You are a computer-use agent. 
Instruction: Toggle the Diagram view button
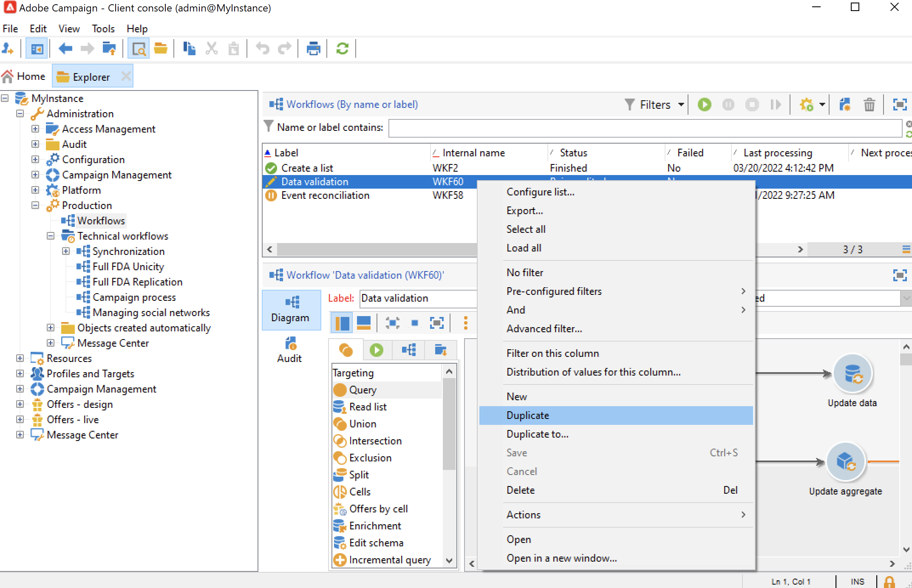tap(291, 309)
